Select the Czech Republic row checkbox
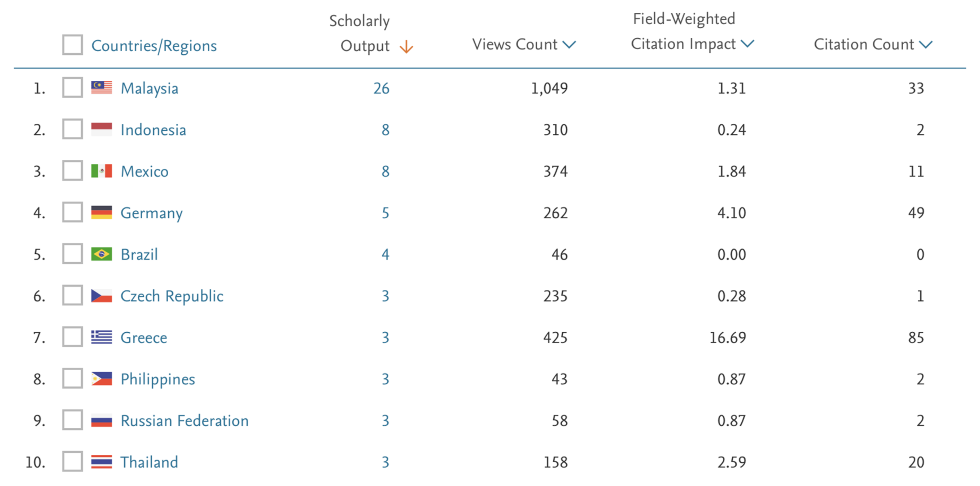The height and width of the screenshot is (486, 980). (73, 295)
